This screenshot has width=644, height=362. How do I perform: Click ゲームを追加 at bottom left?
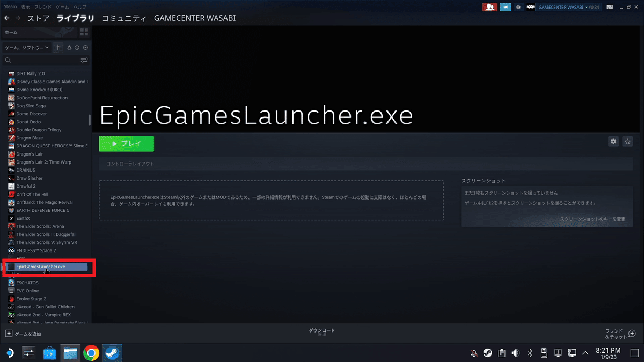tap(23, 334)
